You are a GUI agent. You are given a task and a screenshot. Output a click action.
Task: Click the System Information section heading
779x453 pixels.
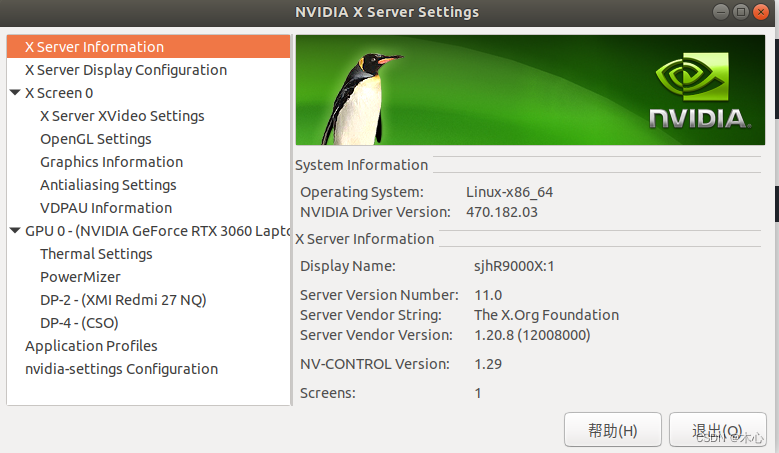361,165
